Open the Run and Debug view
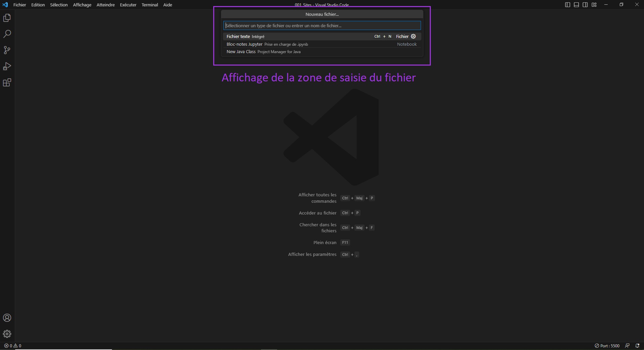Image resolution: width=644 pixels, height=350 pixels. (x=7, y=66)
